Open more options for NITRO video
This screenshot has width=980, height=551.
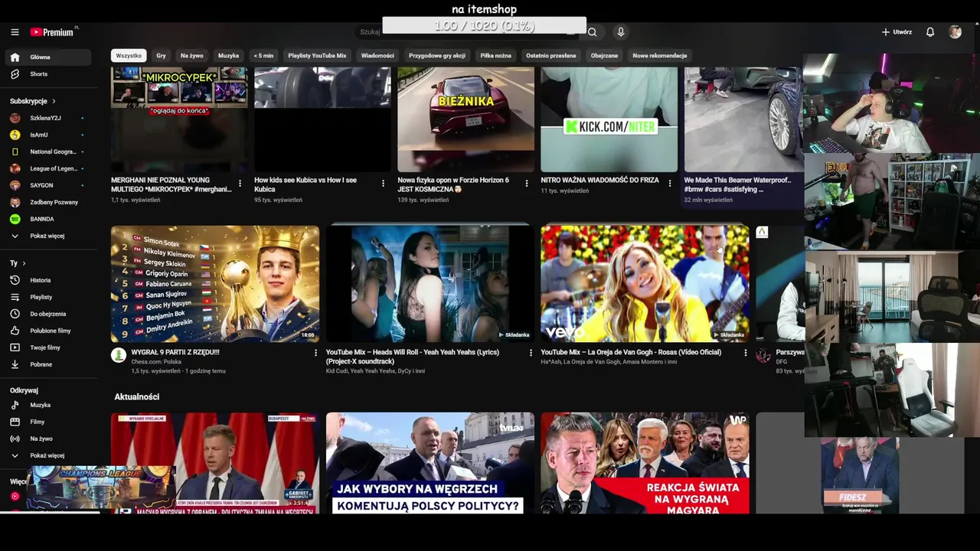point(669,184)
